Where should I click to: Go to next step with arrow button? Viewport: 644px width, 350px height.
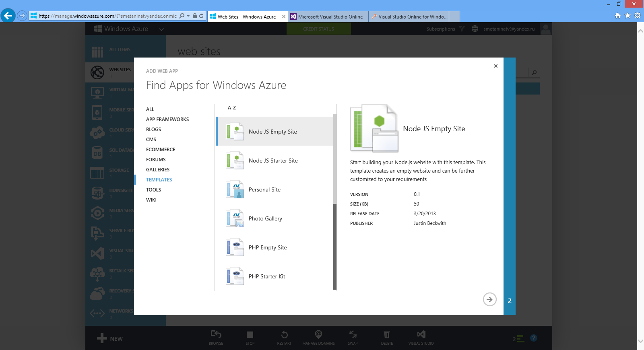pos(489,299)
